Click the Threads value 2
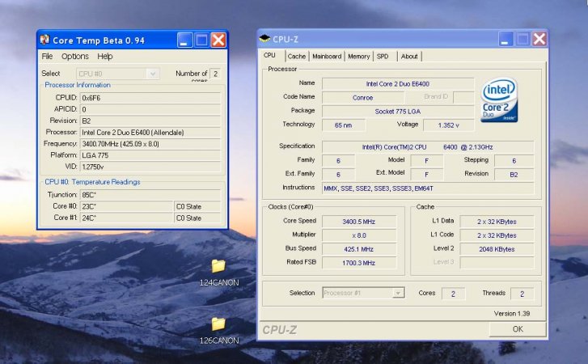The height and width of the screenshot is (364, 588). pyautogui.click(x=522, y=294)
